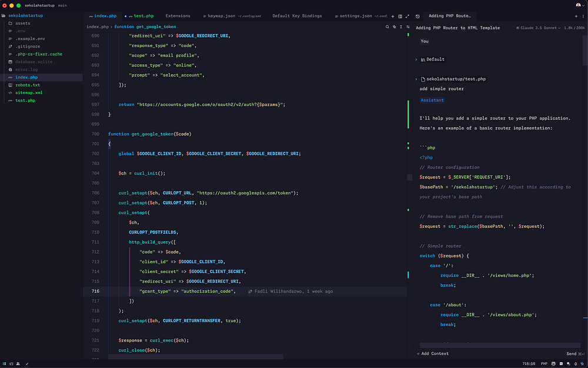
Task: Click the user avatar in title bar
Action: [x=578, y=5]
